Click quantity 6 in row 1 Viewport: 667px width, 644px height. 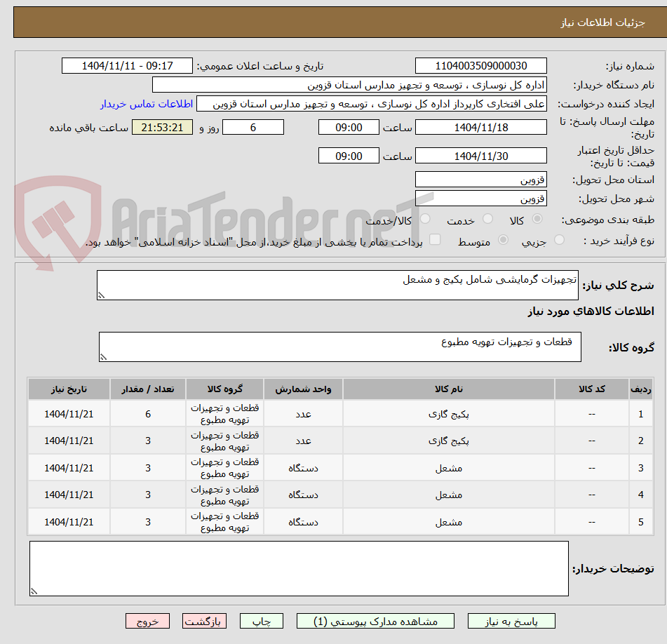pyautogui.click(x=147, y=414)
